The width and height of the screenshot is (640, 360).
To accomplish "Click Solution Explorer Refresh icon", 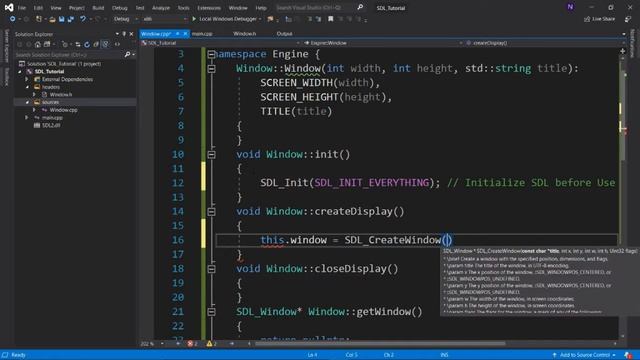I will point(87,44).
